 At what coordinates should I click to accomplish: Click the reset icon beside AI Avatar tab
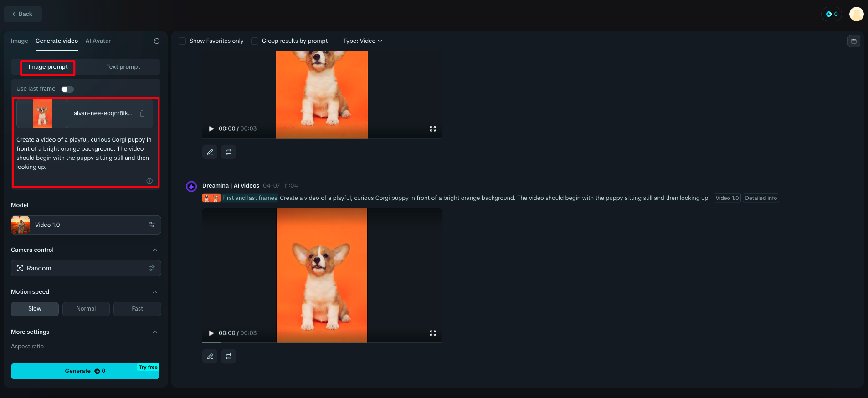click(157, 41)
